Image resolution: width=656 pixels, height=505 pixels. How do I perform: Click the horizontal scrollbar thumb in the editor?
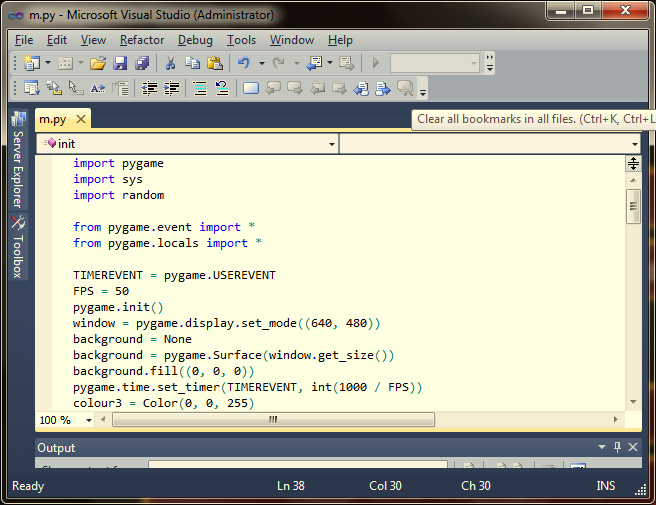(x=273, y=419)
